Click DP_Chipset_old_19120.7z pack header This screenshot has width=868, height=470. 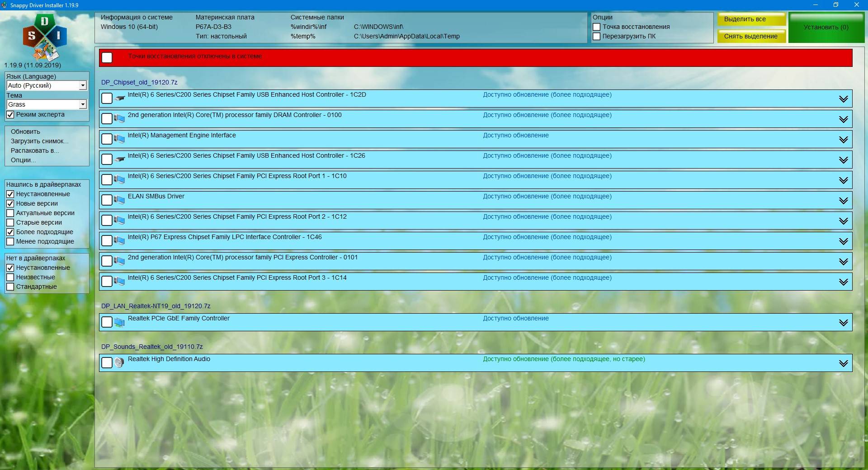click(139, 82)
